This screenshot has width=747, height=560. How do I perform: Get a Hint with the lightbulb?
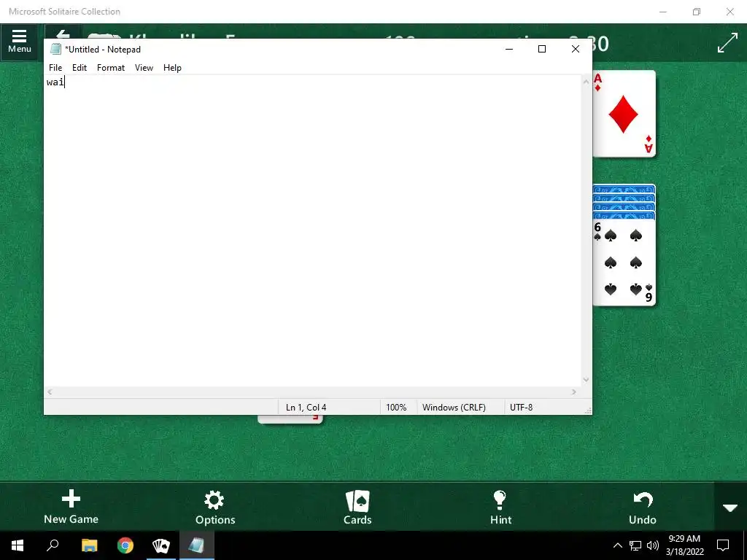[x=500, y=507]
